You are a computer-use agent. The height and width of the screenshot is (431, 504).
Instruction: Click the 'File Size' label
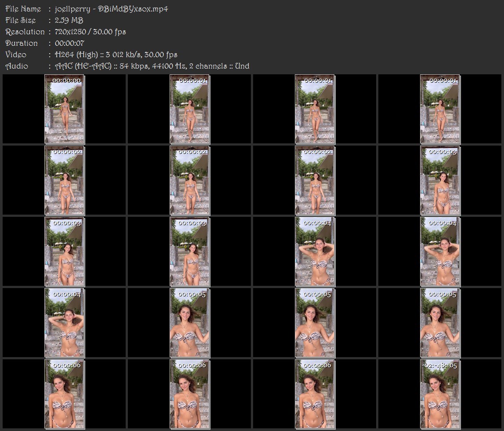click(x=20, y=20)
